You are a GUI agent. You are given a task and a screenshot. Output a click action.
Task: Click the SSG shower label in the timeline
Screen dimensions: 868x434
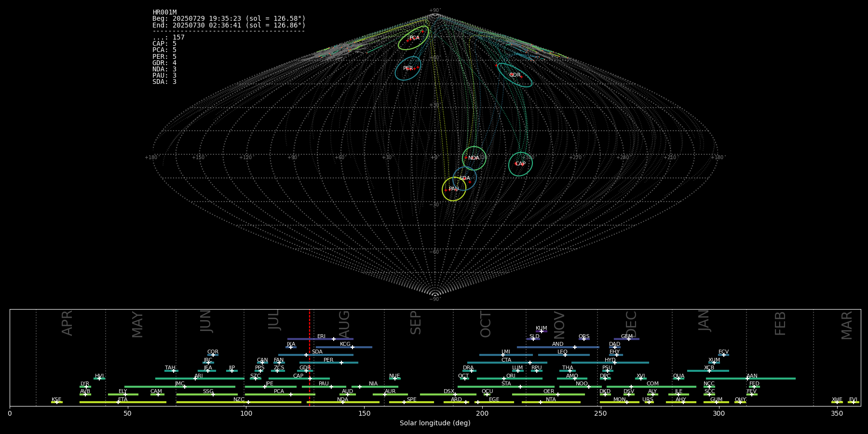(x=208, y=392)
